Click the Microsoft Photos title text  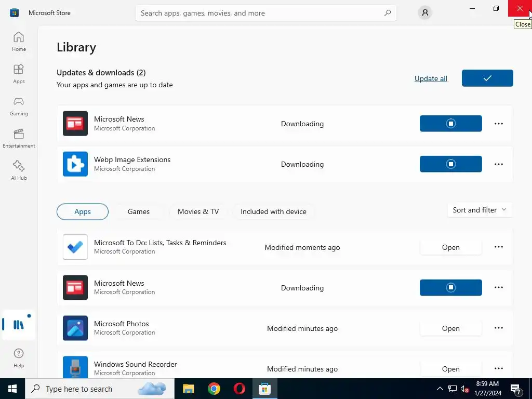[121, 324]
